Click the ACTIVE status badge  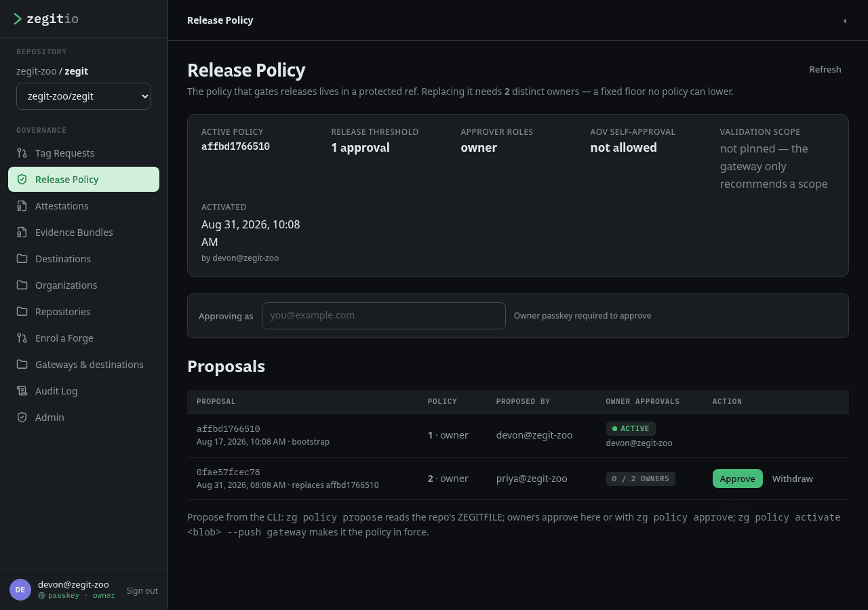(x=631, y=428)
